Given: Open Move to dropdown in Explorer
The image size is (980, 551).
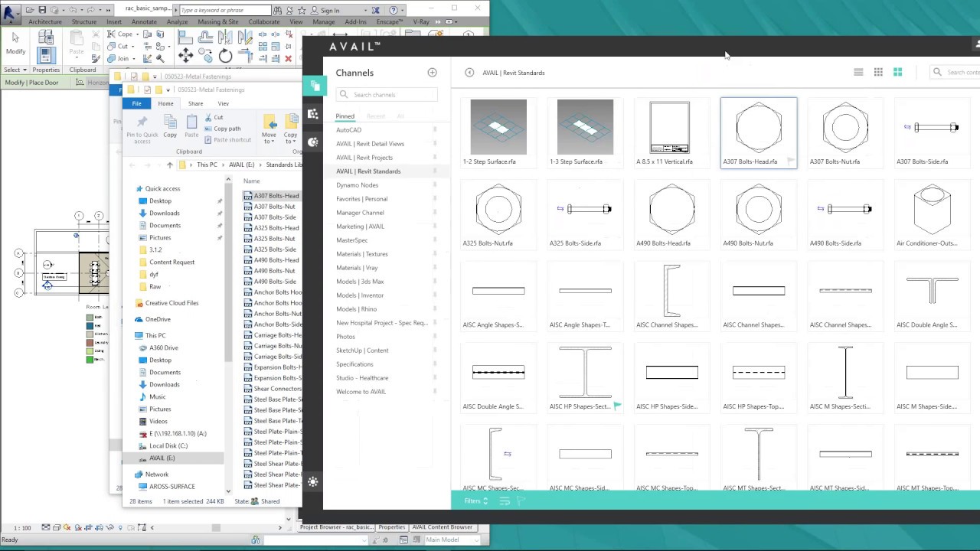Looking at the screenshot, I should tap(269, 130).
